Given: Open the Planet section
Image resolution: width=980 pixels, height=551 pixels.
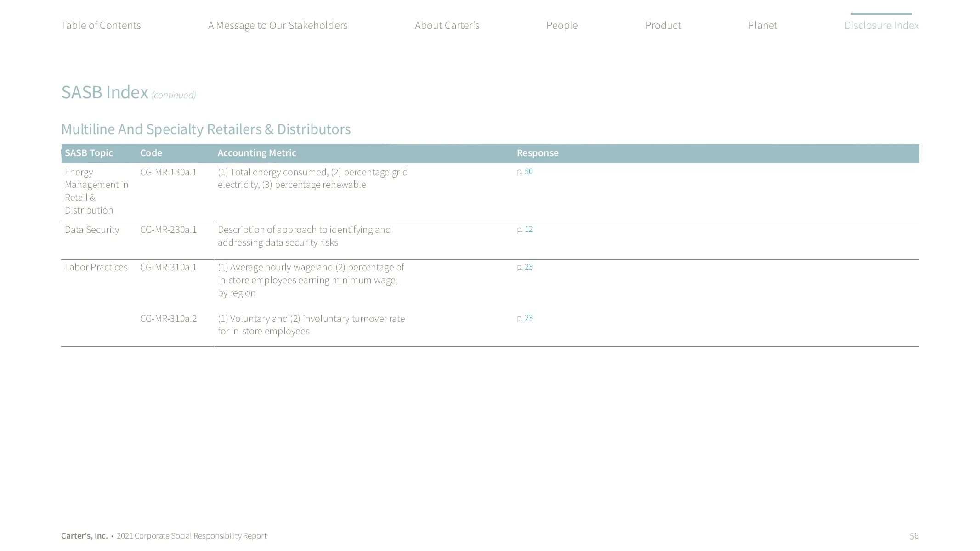Looking at the screenshot, I should [x=762, y=25].
